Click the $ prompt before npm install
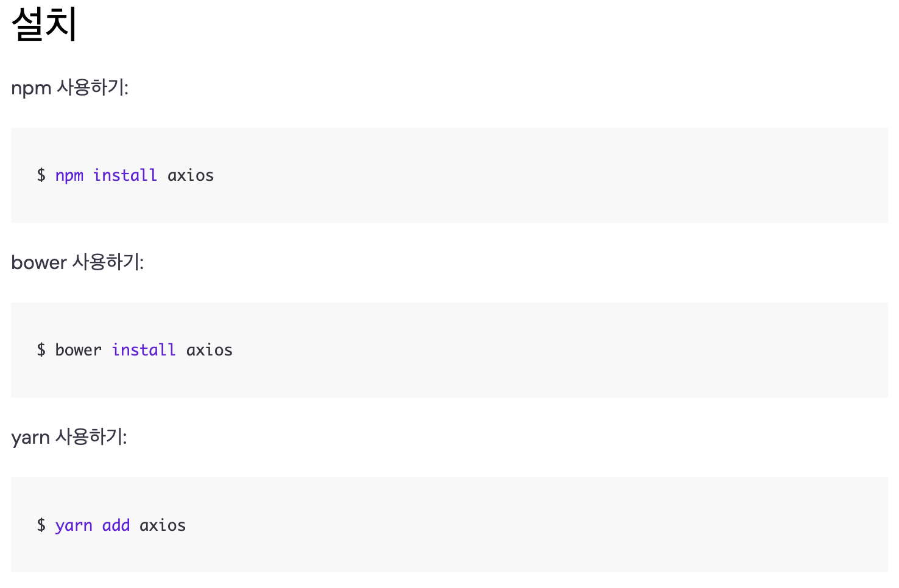The height and width of the screenshot is (588, 899). click(x=41, y=175)
